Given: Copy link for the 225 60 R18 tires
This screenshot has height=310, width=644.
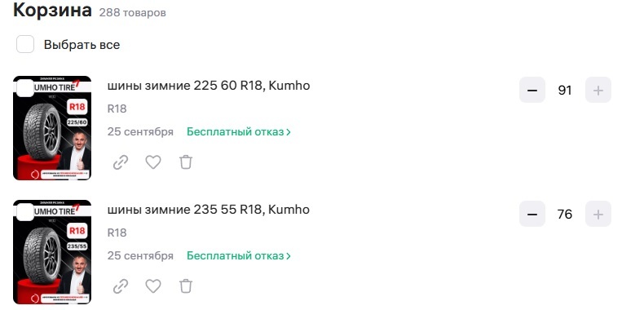Looking at the screenshot, I should click(121, 162).
